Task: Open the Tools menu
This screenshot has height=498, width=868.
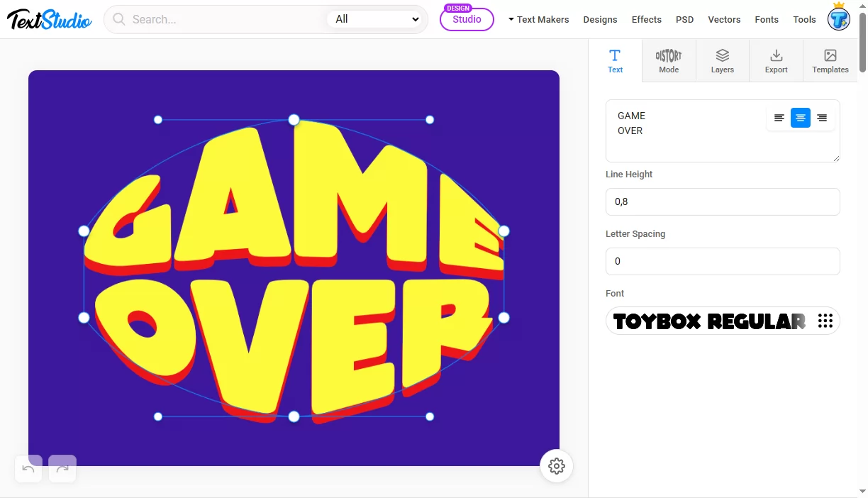Action: point(804,19)
